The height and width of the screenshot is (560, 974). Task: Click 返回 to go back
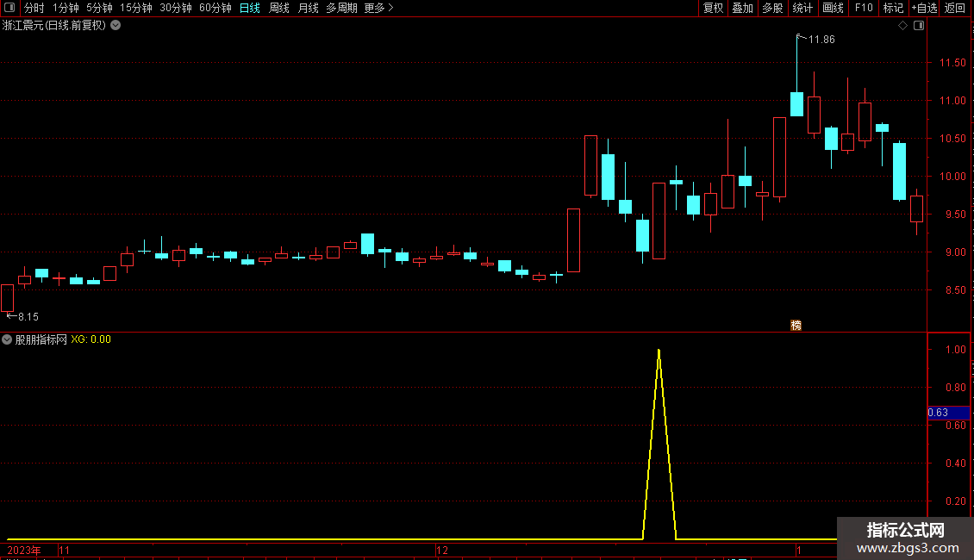pyautogui.click(x=955, y=8)
